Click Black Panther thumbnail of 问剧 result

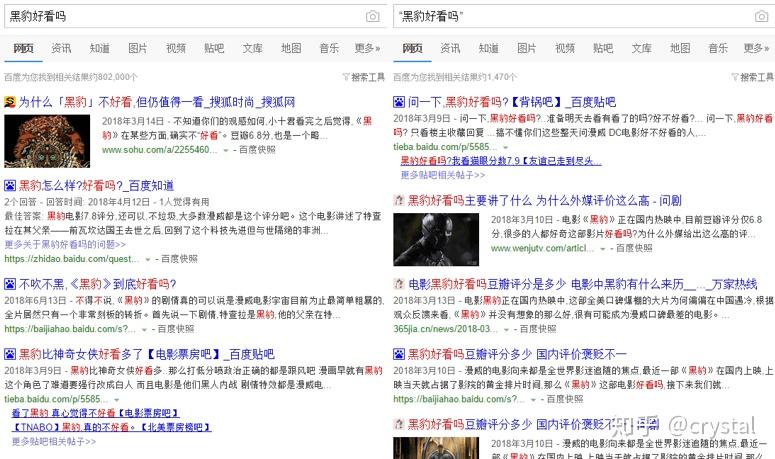tap(436, 240)
